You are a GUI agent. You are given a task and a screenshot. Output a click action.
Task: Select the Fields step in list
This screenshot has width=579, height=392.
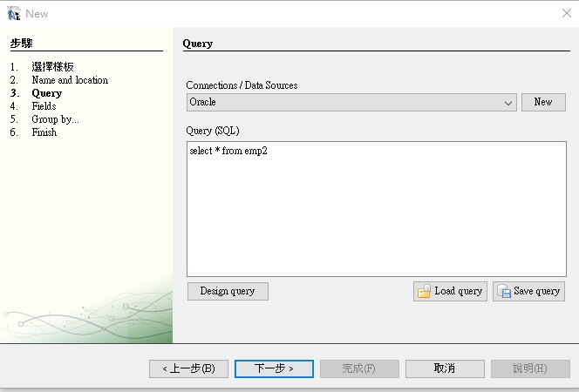[x=44, y=106]
